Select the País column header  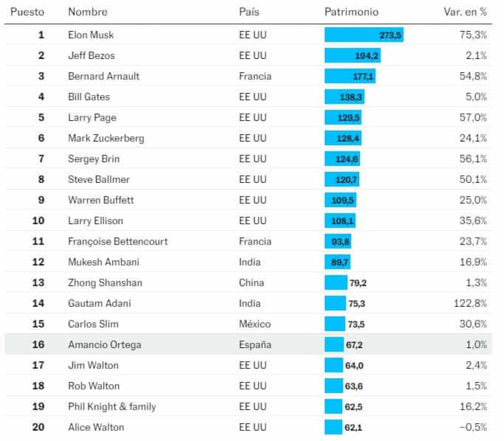tap(249, 12)
